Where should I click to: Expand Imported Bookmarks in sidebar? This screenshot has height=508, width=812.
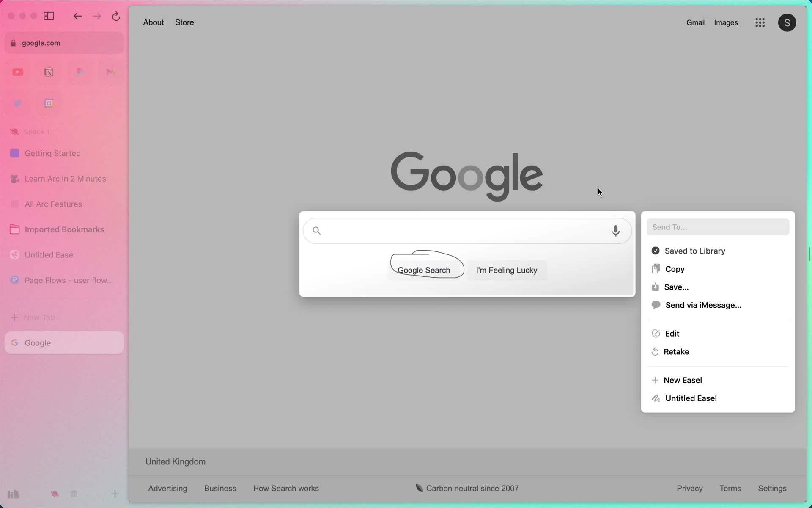pyautogui.click(x=64, y=229)
